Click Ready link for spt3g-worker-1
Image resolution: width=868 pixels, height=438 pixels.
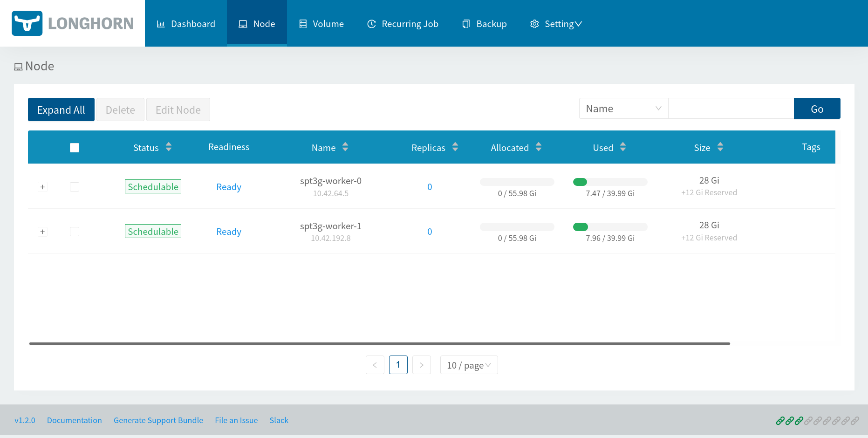pyautogui.click(x=229, y=232)
